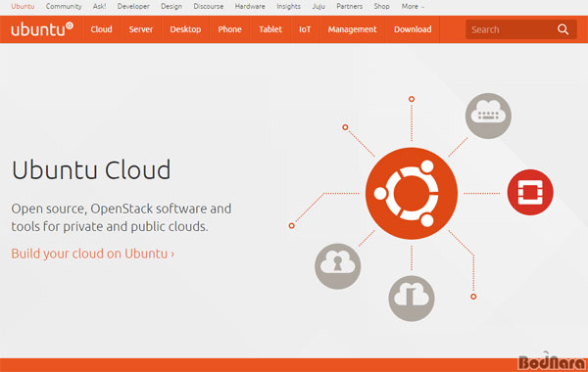
Task: Navigate to the Tablet section
Action: click(270, 29)
